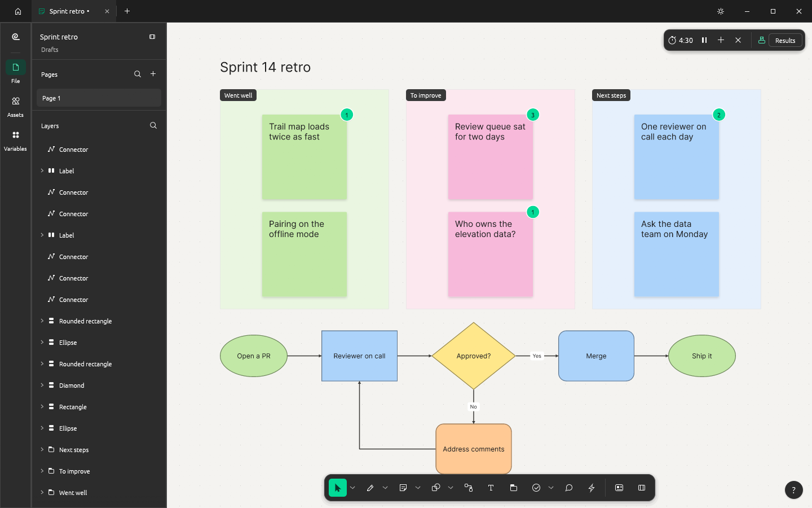This screenshot has height=508, width=812.
Task: Select the Shapes tool
Action: tap(435, 488)
